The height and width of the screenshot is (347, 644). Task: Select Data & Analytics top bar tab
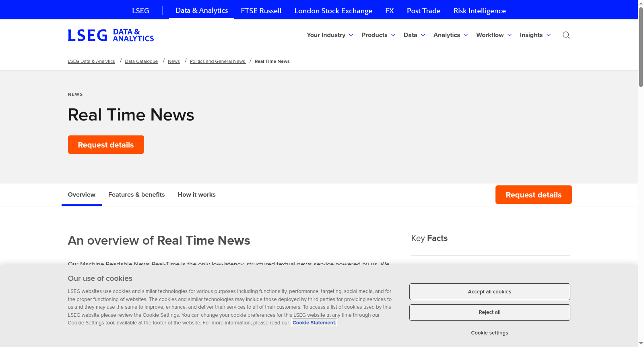(202, 10)
